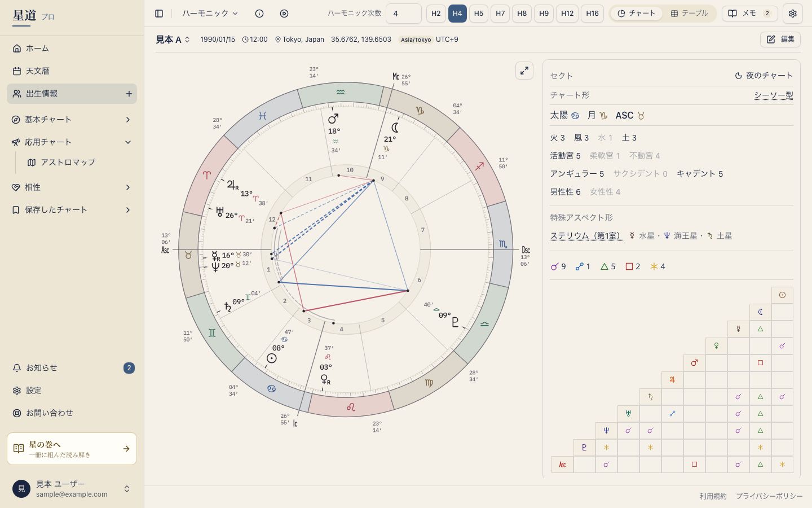This screenshot has height=508, width=812.
Task: Open the user account switcher
Action: (72, 489)
